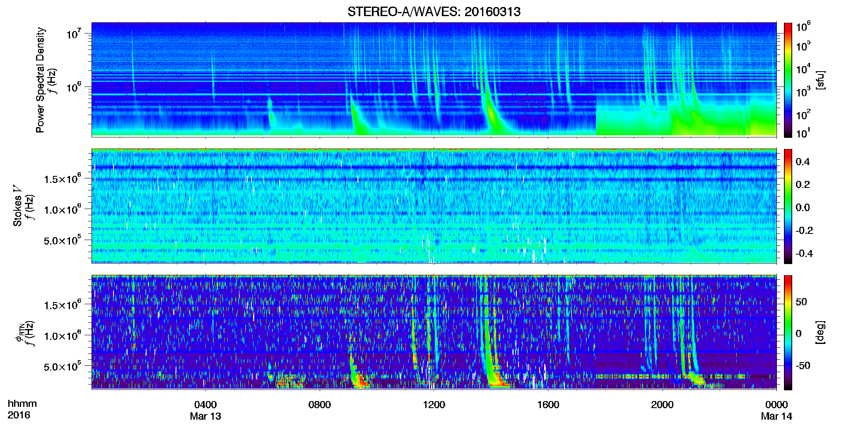Click the plot title STEREO-A/WAVES: 20160313
Viewport: 868px width, 447px height.
434,12
